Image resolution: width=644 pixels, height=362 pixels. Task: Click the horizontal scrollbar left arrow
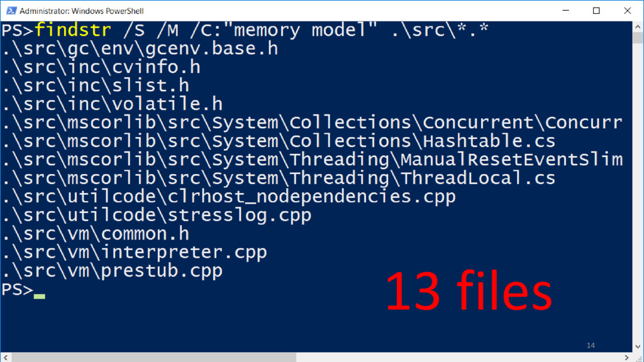click(5, 358)
